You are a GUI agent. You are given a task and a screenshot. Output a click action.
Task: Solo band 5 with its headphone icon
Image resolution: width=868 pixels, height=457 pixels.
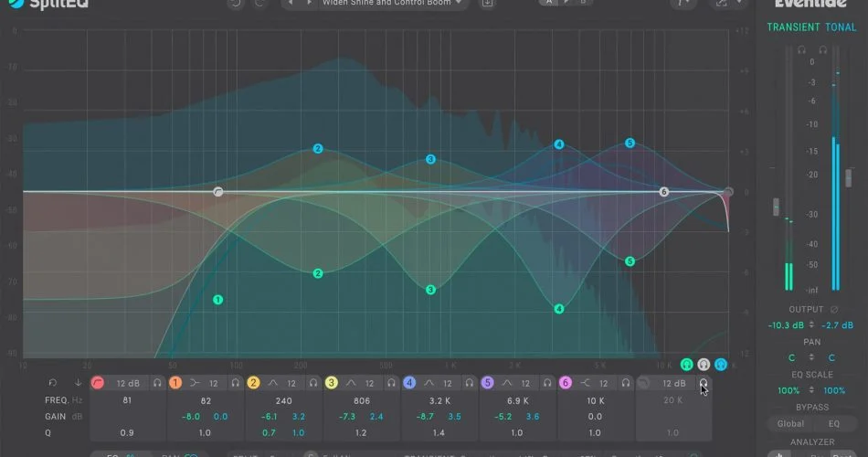pos(547,383)
